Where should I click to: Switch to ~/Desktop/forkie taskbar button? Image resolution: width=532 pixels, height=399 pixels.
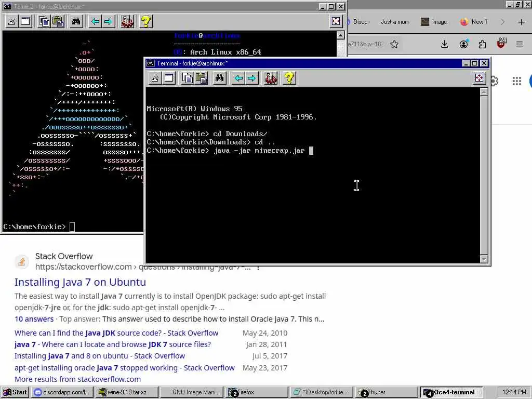click(x=321, y=392)
